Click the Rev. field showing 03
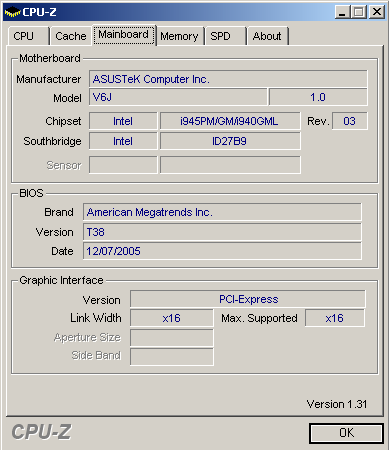Viewport: 389px width, 450px height. [x=350, y=121]
